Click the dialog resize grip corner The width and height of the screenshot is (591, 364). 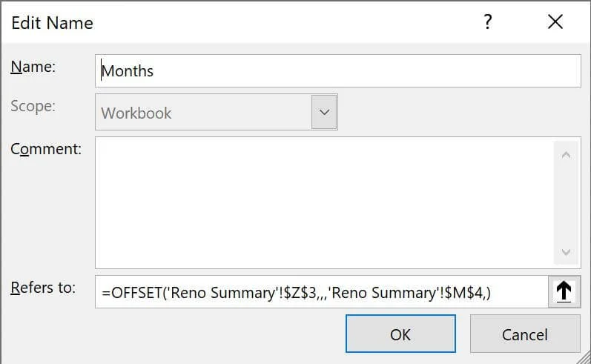(584, 357)
